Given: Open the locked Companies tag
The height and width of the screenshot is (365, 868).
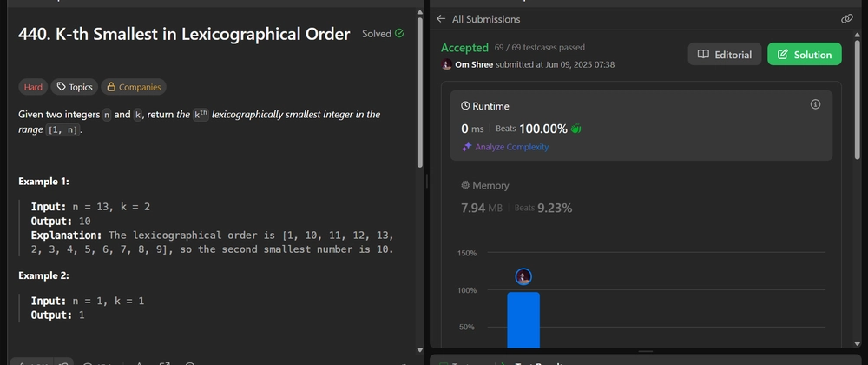Looking at the screenshot, I should click(x=134, y=87).
